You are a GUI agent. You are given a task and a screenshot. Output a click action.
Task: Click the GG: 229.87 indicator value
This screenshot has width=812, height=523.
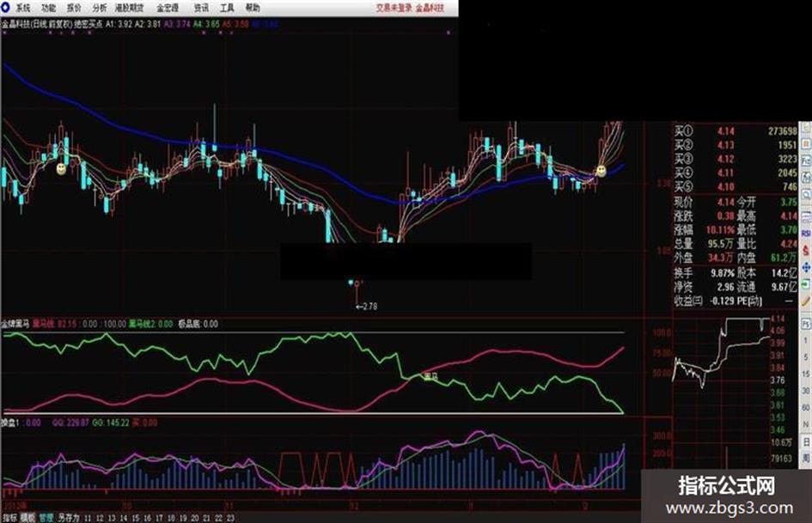click(70, 423)
